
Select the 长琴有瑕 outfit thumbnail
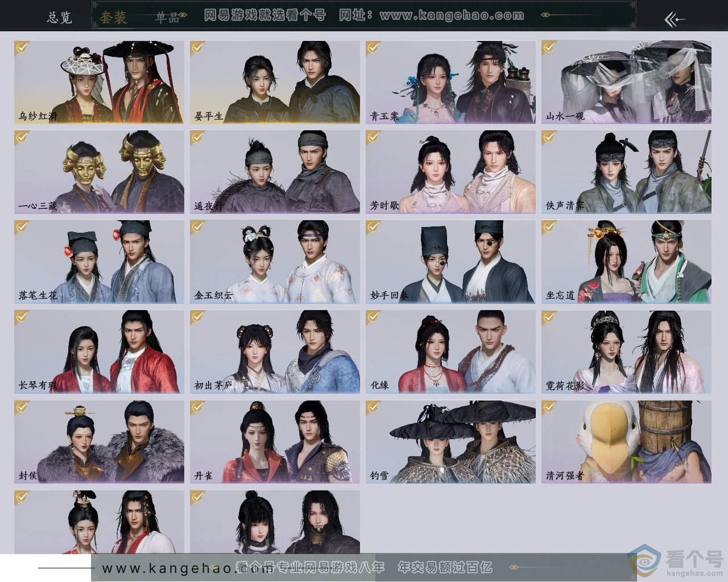tap(99, 352)
